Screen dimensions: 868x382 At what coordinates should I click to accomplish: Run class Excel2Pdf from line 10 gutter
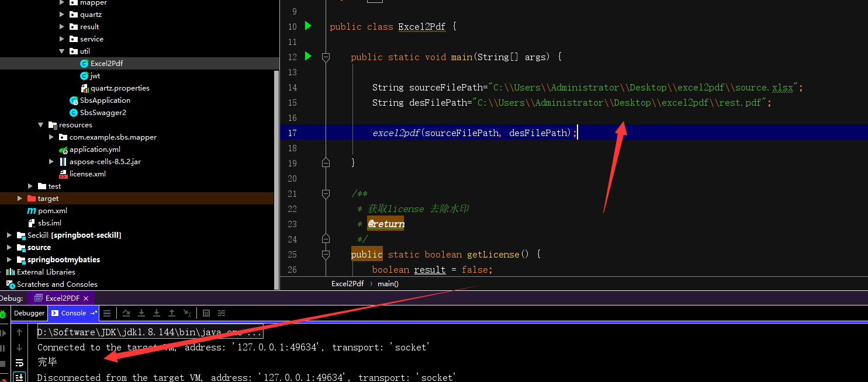(x=308, y=26)
